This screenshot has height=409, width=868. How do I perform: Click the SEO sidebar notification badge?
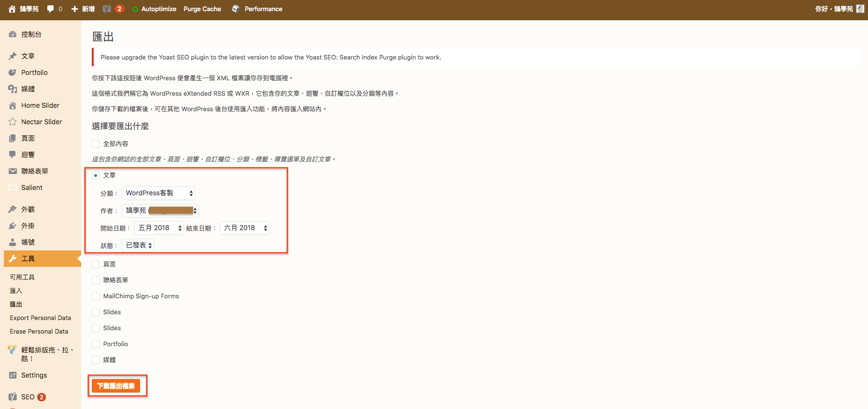(x=42, y=397)
